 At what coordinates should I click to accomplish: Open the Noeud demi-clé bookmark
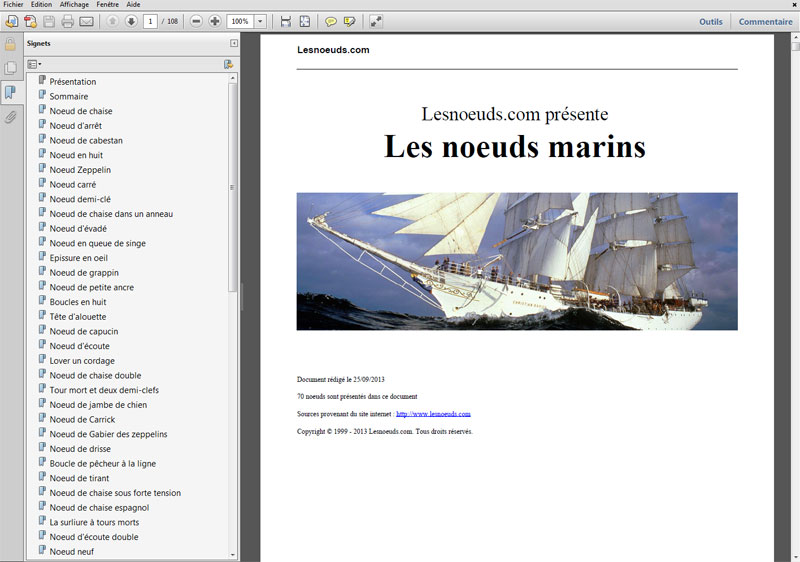pyautogui.click(x=80, y=199)
